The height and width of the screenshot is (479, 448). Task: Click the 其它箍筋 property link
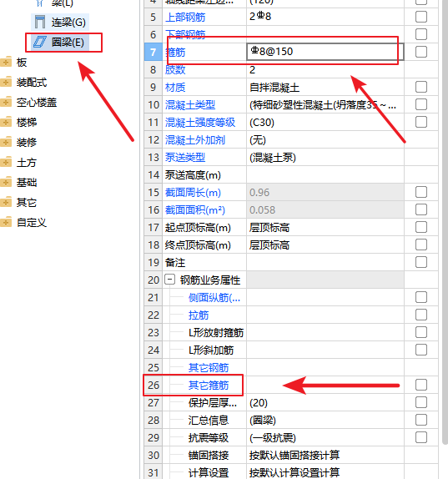point(209,386)
